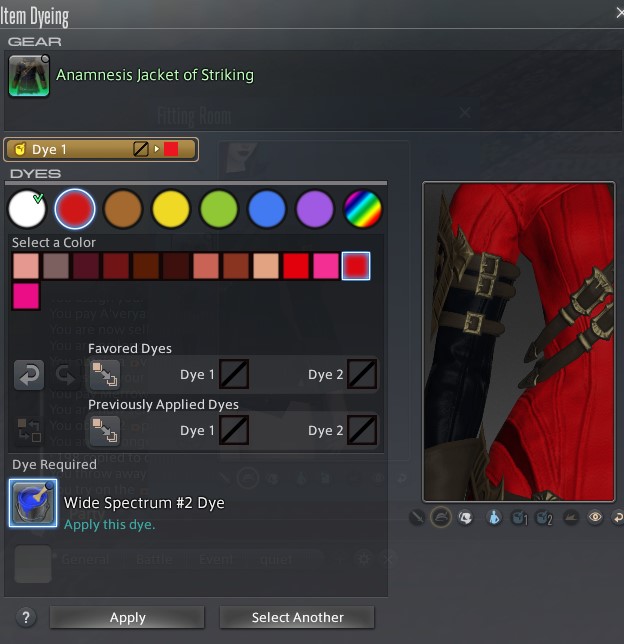Select the rainbow dye category
624x644 pixels.
[363, 209]
